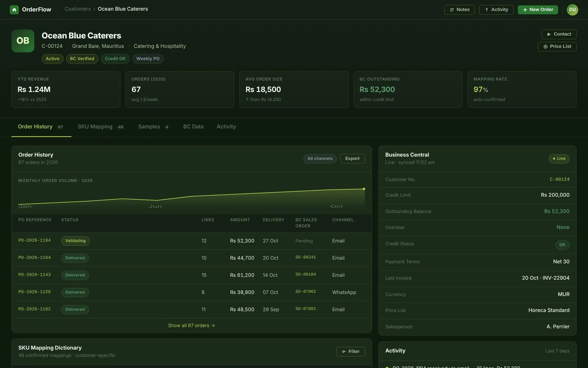588x368 pixels.
Task: Open sales order SO-87801
Action: (x=306, y=309)
